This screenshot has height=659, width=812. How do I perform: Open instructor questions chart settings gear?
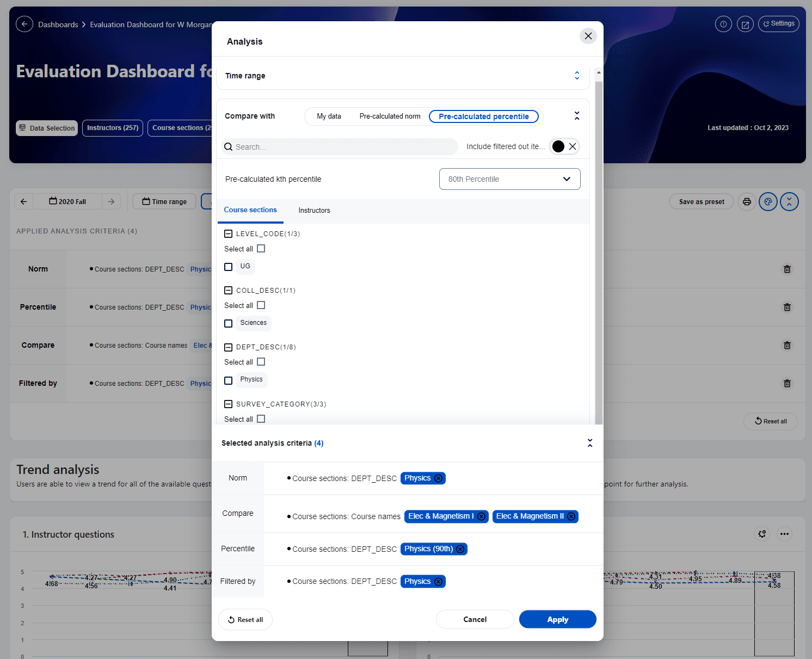click(x=762, y=534)
